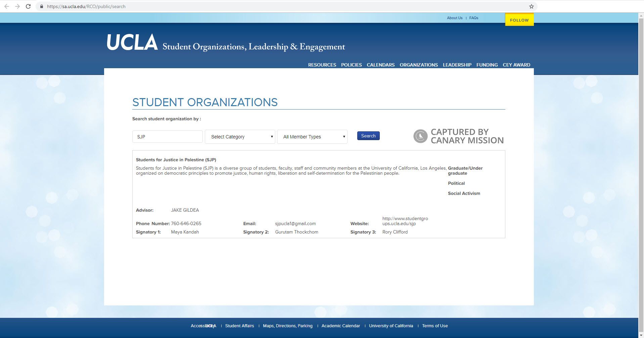Click the UCLA logo
644x338 pixels.
(132, 43)
